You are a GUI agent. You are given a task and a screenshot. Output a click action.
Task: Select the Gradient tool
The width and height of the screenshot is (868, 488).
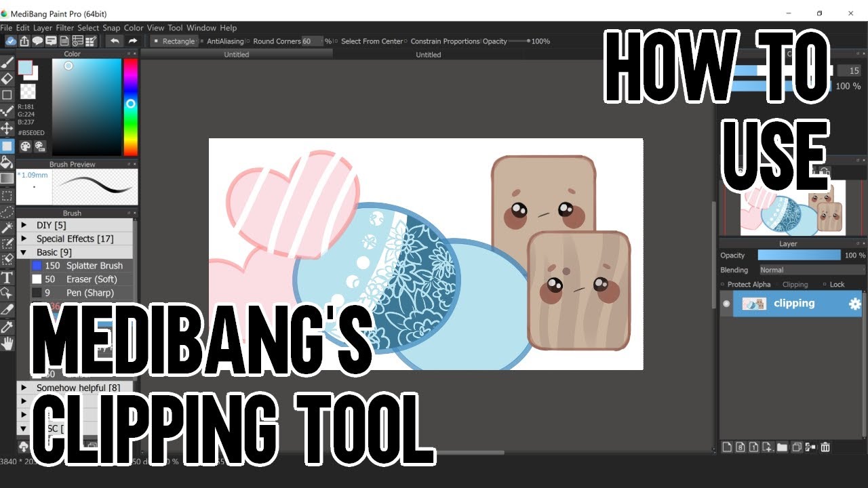pos(7,178)
